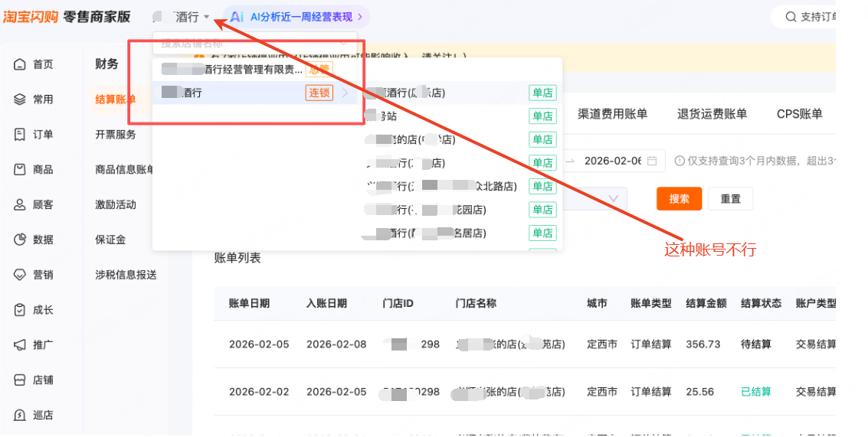Image resolution: width=868 pixels, height=437 pixels.
Task: Click the AI分析近一周经营表现 link
Action: (x=301, y=17)
